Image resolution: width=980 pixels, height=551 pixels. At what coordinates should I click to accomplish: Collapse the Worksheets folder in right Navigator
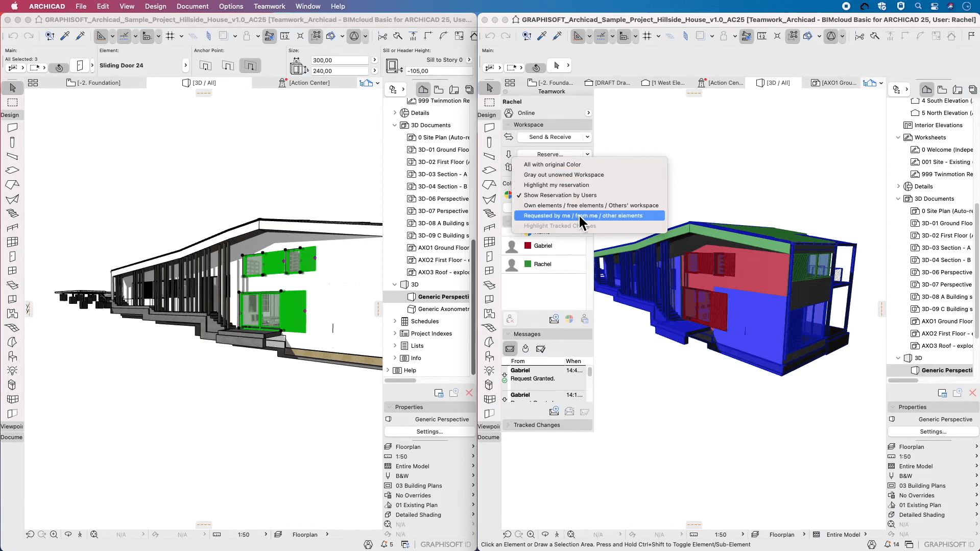[x=898, y=137]
